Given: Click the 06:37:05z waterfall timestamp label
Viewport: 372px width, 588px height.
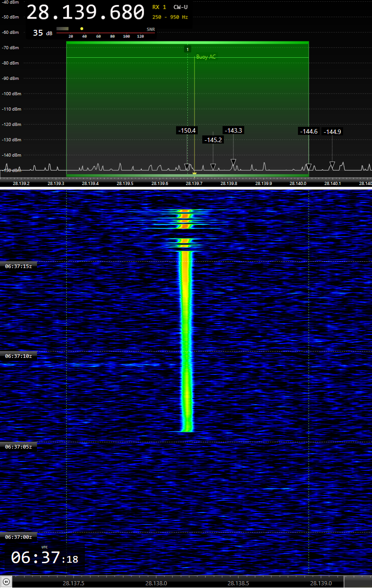Looking at the screenshot, I should (x=19, y=447).
